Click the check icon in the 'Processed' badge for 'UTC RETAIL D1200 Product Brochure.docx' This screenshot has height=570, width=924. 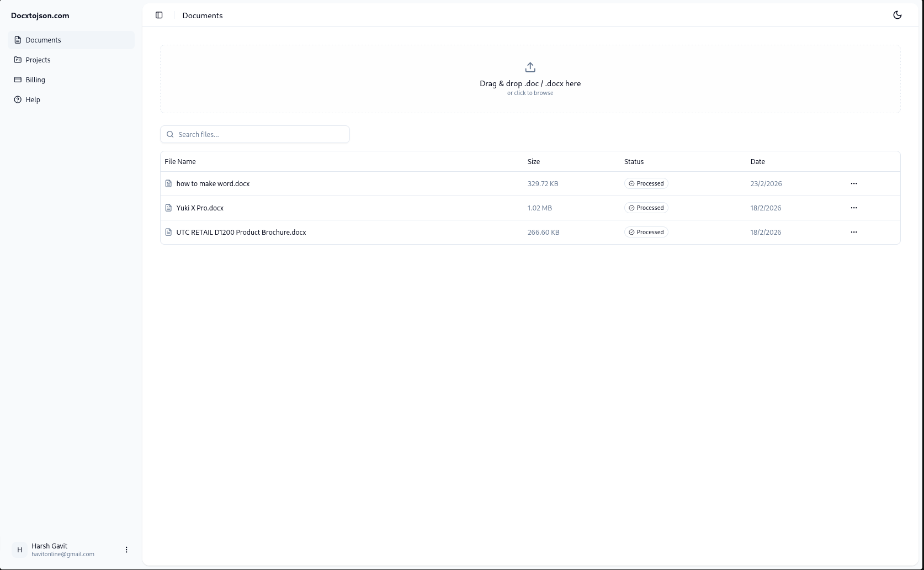[630, 232]
